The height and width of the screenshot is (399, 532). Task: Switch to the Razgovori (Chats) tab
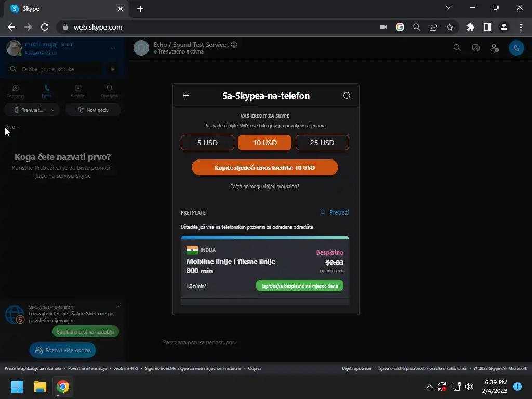(x=16, y=91)
